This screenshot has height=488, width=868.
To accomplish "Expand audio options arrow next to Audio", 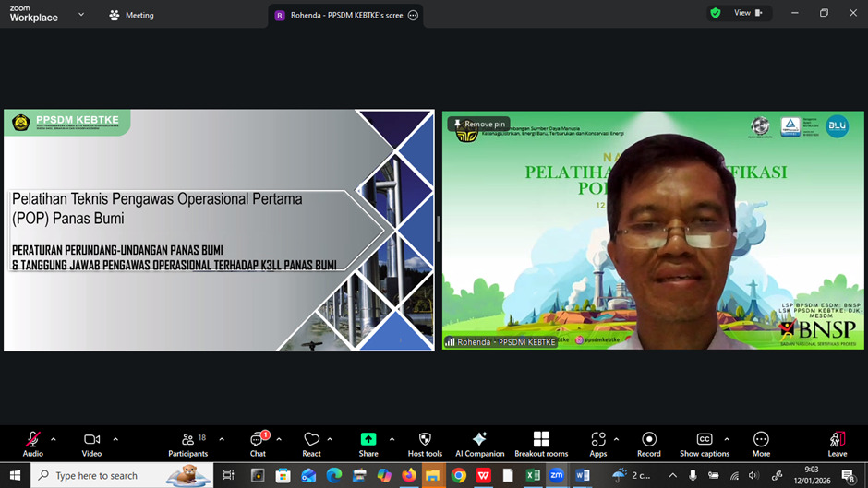I will coord(54,439).
